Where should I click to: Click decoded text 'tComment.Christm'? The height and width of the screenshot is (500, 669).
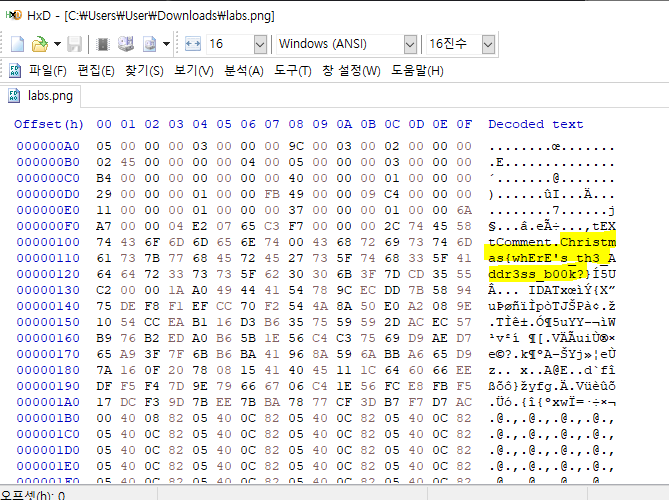pyautogui.click(x=552, y=242)
